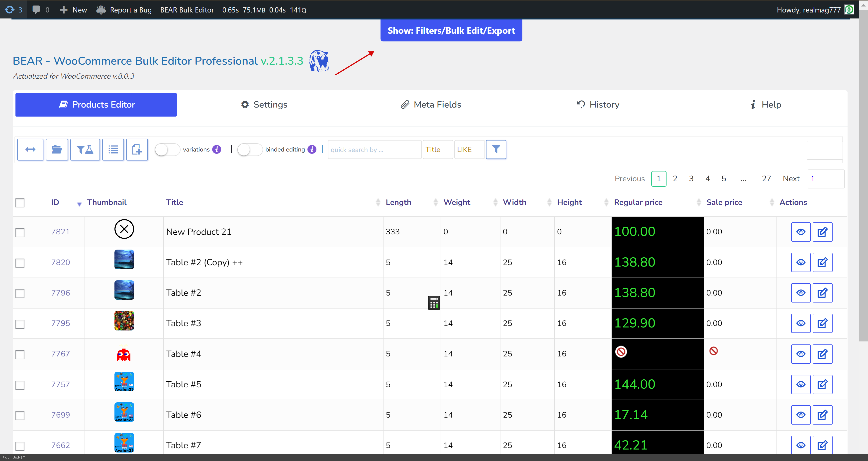
Task: Open the list columns toolbar icon
Action: (113, 150)
